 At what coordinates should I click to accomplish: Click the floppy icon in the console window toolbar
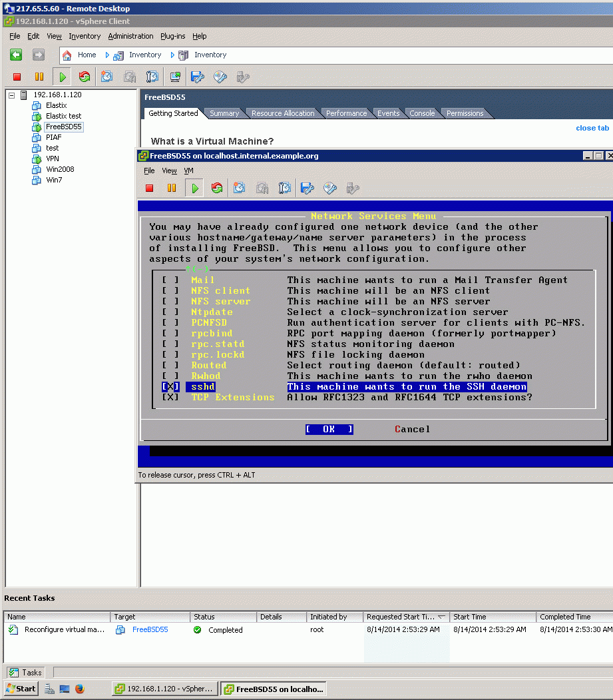[x=307, y=188]
